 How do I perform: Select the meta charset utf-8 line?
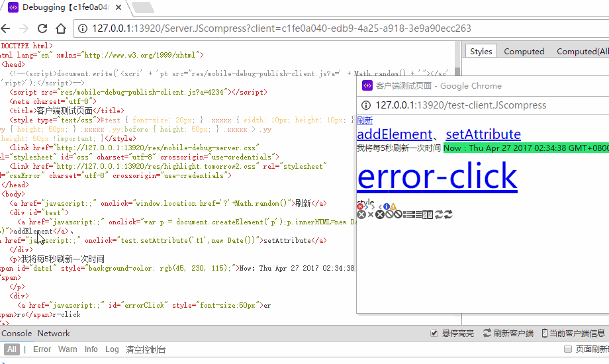53,101
